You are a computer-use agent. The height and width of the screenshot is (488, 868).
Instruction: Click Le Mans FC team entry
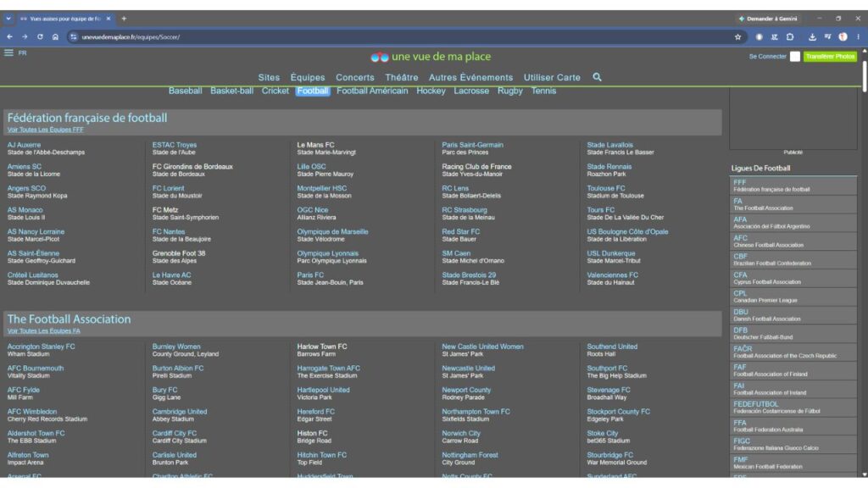point(315,145)
